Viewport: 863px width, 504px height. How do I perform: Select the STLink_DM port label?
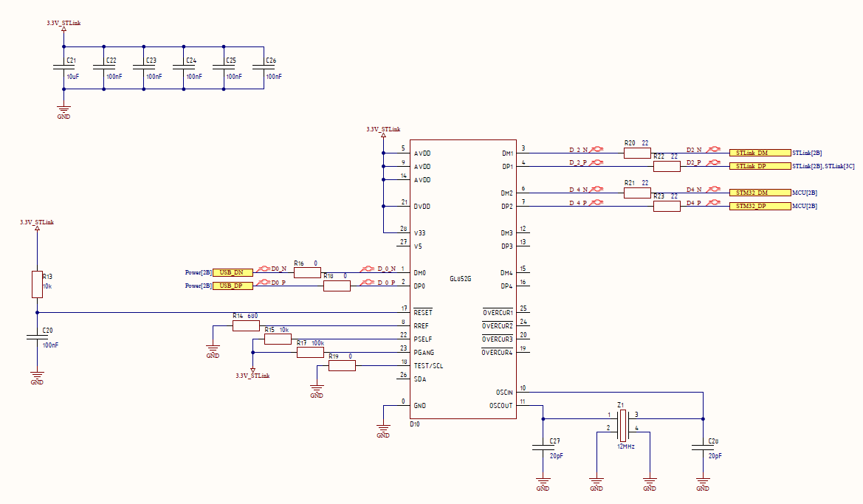coord(760,153)
